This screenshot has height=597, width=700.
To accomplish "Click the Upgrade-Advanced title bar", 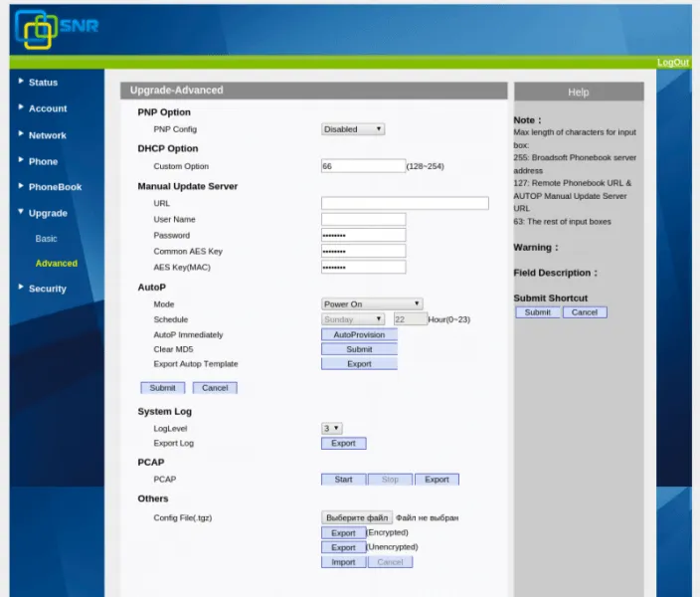I will [314, 91].
